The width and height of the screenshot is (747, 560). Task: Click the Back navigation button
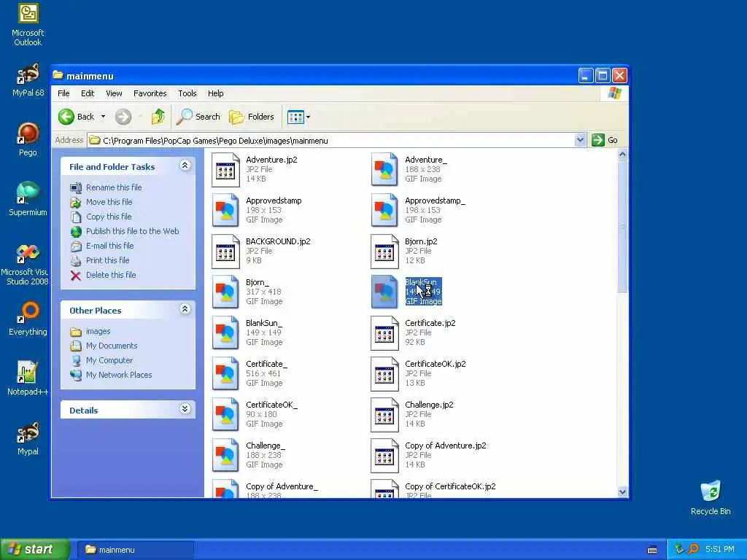(76, 117)
